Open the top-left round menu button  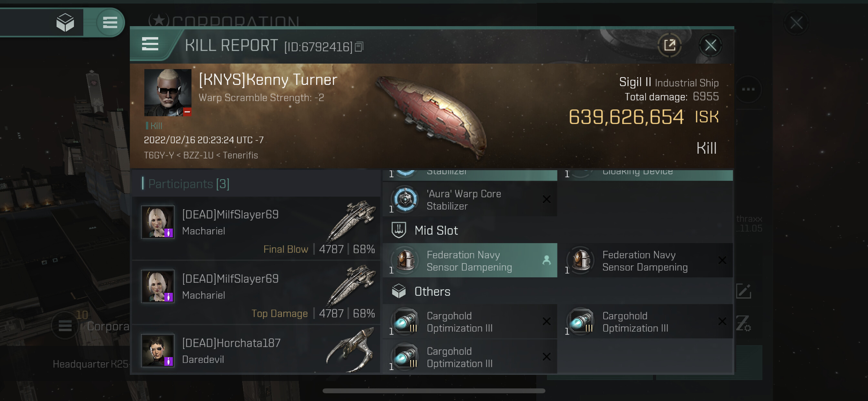tap(110, 22)
